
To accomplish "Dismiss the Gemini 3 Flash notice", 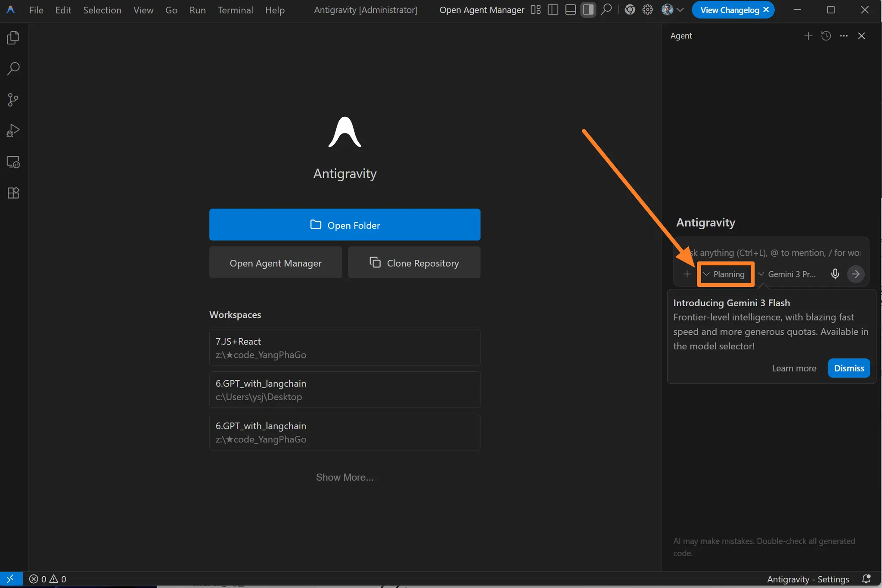I will pos(848,368).
